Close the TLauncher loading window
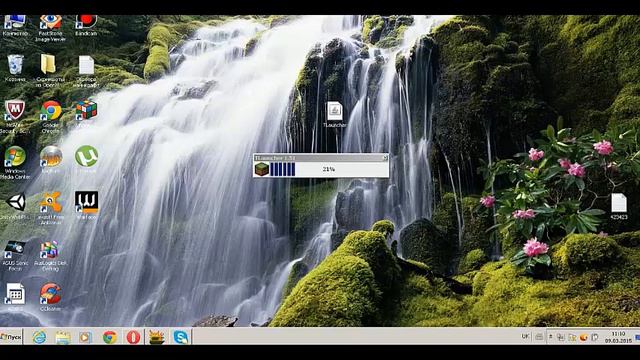Screen dimensions: 640x360 pyautogui.click(x=384, y=158)
